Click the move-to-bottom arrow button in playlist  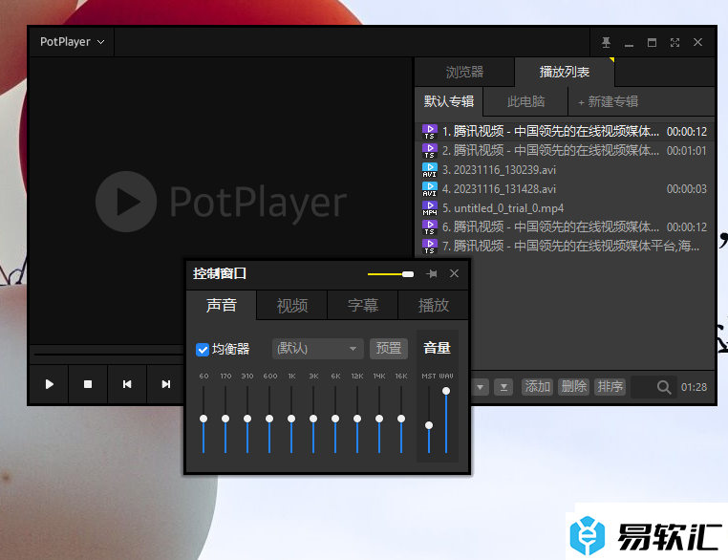503,387
